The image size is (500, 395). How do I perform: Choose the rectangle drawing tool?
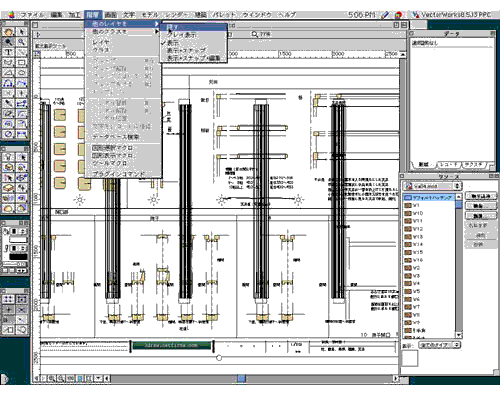coord(22,62)
